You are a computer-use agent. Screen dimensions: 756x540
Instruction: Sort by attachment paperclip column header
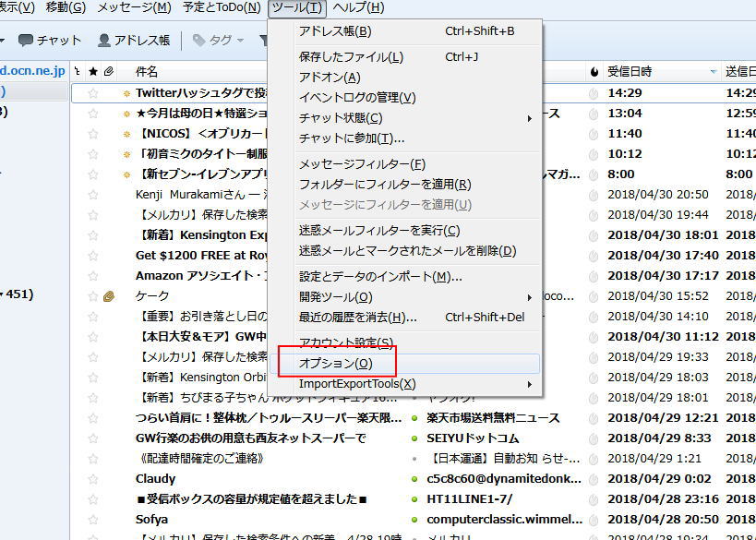click(x=109, y=71)
